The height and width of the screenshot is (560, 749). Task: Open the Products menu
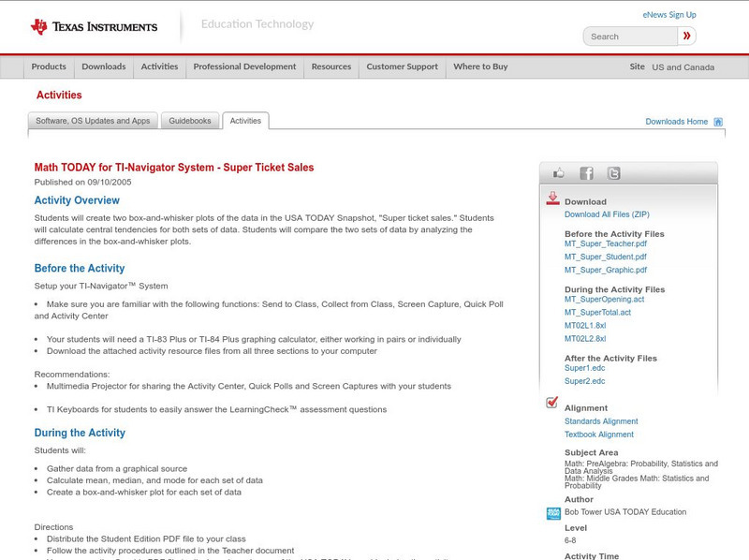(x=49, y=66)
